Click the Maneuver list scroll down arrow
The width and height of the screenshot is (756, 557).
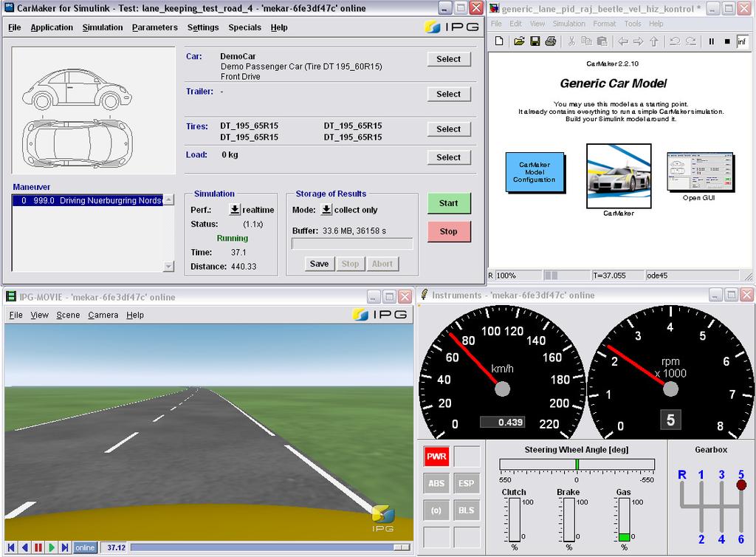pyautogui.click(x=168, y=266)
